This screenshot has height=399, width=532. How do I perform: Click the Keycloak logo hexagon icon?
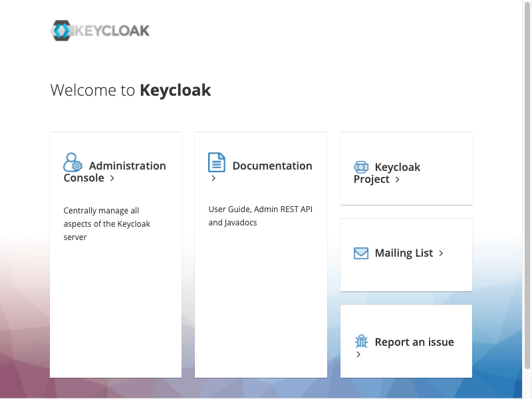tap(61, 31)
